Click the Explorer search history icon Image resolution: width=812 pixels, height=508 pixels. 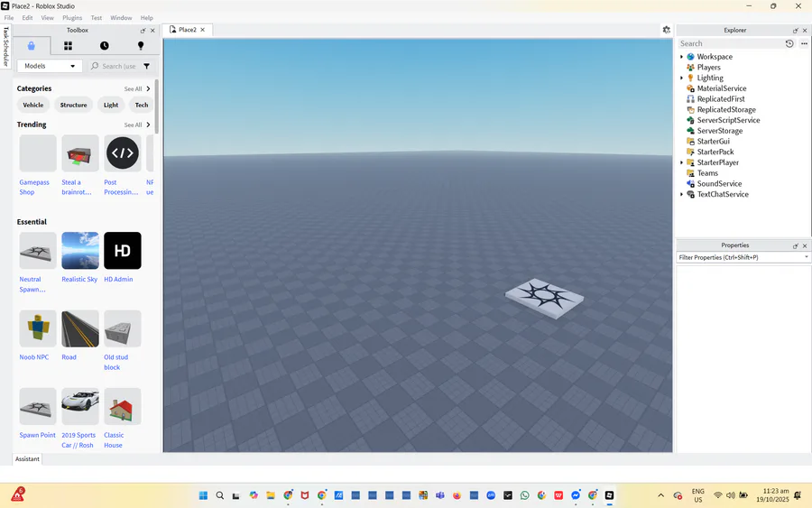point(789,43)
